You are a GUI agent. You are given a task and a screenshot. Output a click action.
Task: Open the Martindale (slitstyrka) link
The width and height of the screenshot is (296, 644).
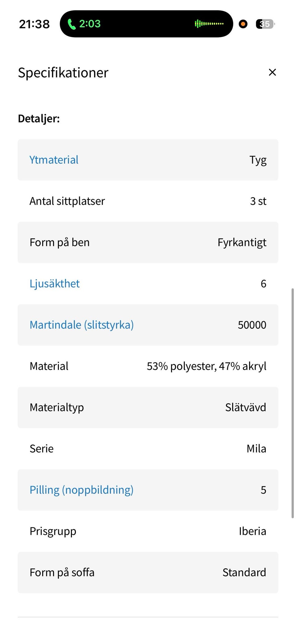82,325
